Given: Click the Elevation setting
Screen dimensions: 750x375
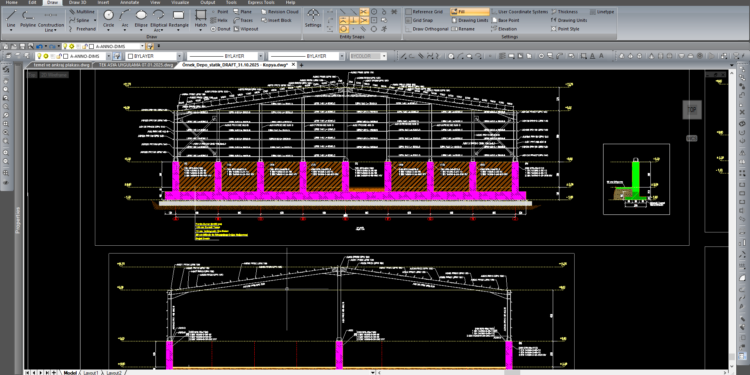Looking at the screenshot, I should point(504,29).
